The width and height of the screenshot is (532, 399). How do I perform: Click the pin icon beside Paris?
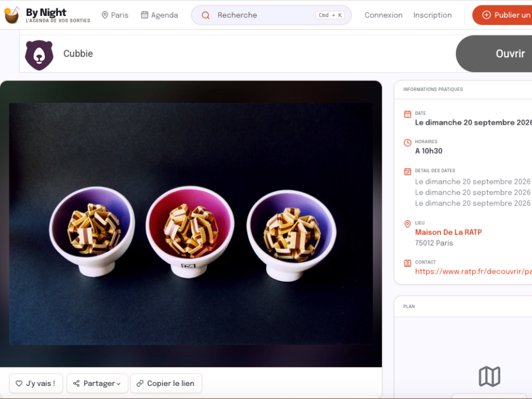click(105, 15)
